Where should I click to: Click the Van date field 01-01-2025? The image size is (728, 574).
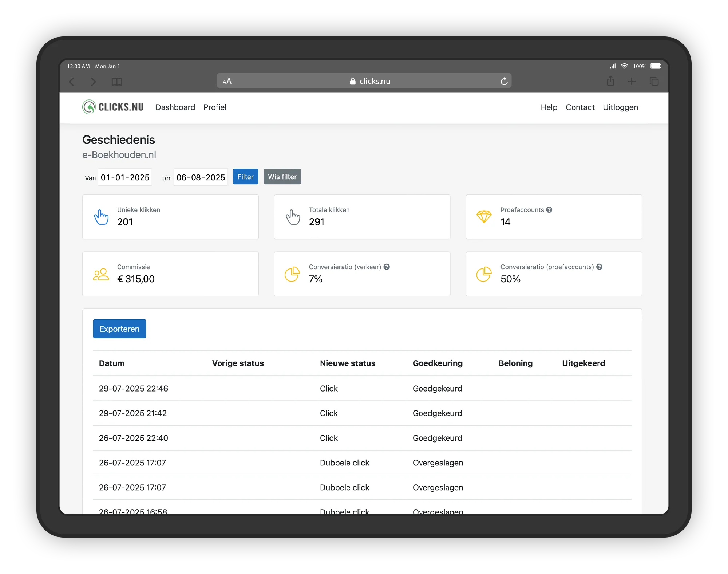(125, 177)
